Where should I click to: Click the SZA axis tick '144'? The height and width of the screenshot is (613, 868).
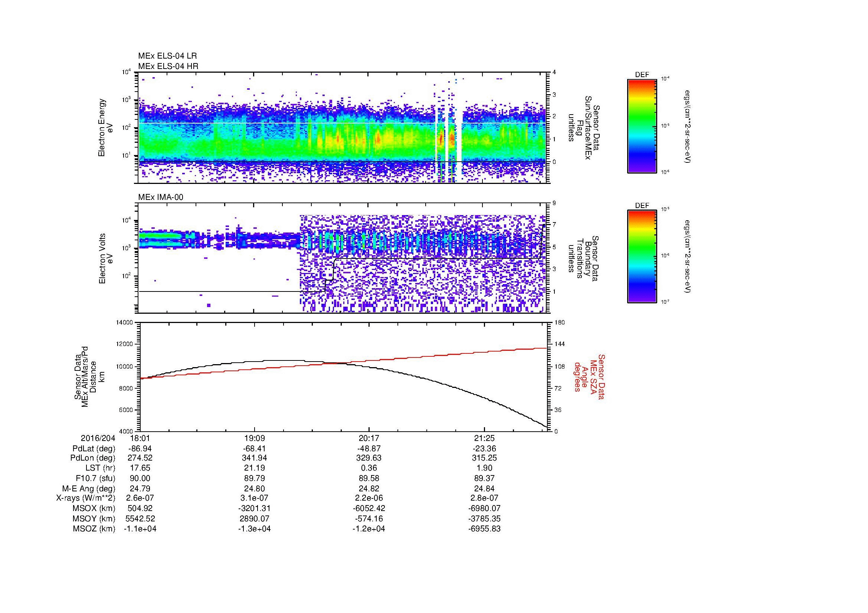coord(560,344)
